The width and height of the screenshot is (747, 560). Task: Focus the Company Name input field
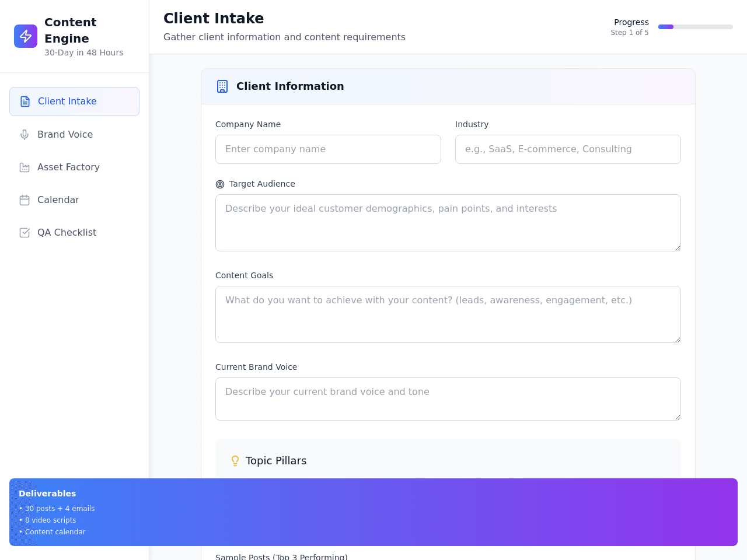click(x=328, y=149)
